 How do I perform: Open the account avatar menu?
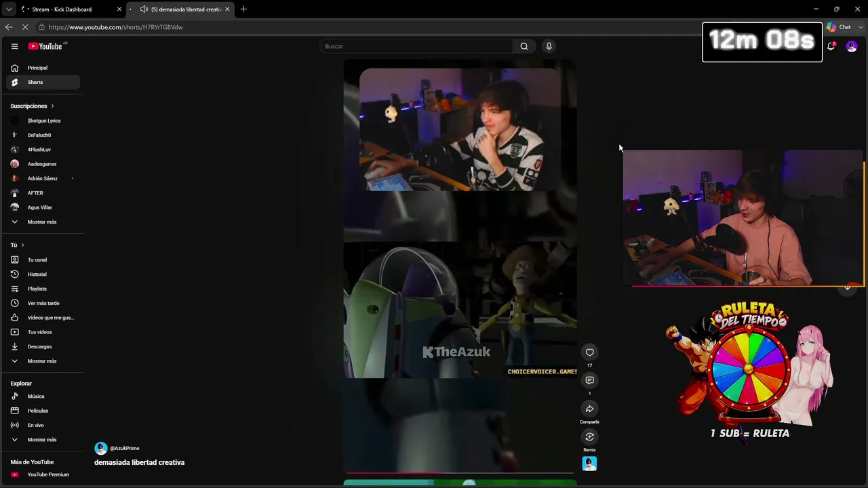coord(852,46)
